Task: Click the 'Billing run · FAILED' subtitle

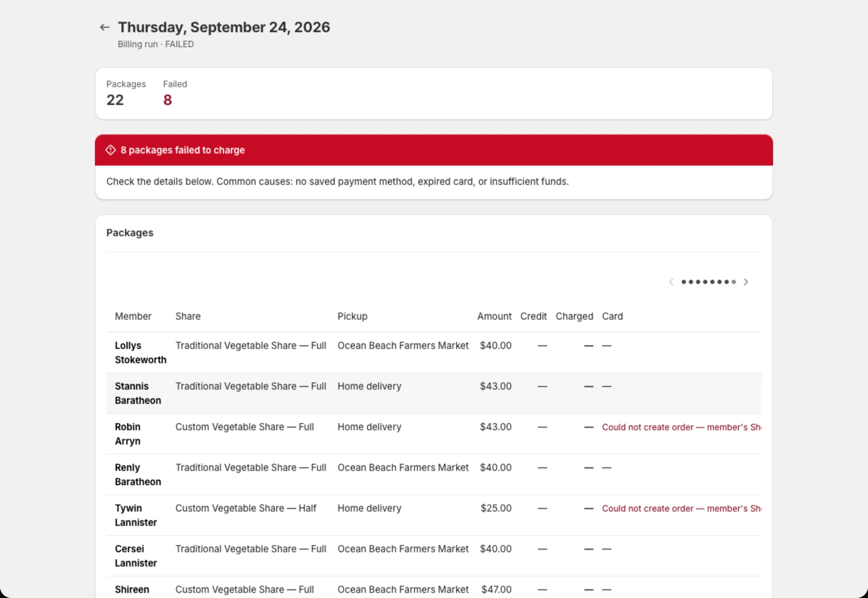Action: click(x=156, y=44)
